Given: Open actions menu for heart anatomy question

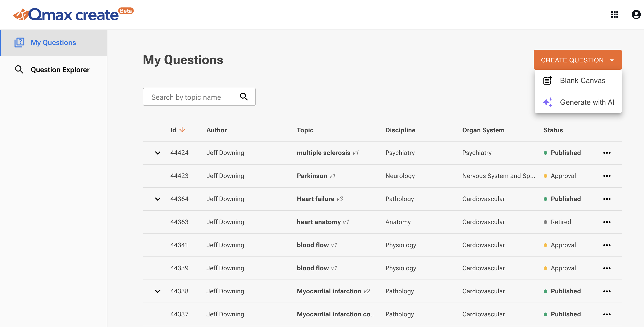Looking at the screenshot, I should click(x=607, y=222).
